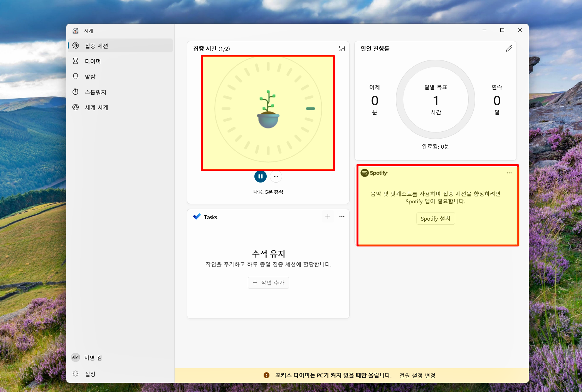Open more options under focus timer
The width and height of the screenshot is (582, 392).
[276, 176]
